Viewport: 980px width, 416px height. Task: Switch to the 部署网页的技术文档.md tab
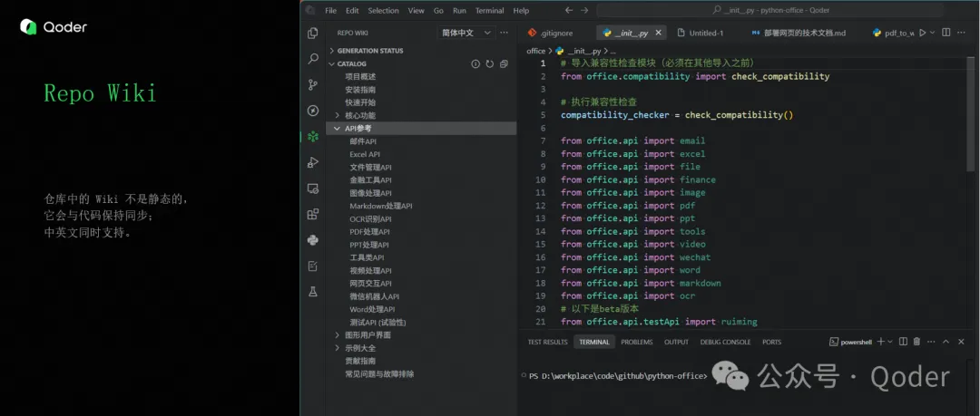[799, 34]
